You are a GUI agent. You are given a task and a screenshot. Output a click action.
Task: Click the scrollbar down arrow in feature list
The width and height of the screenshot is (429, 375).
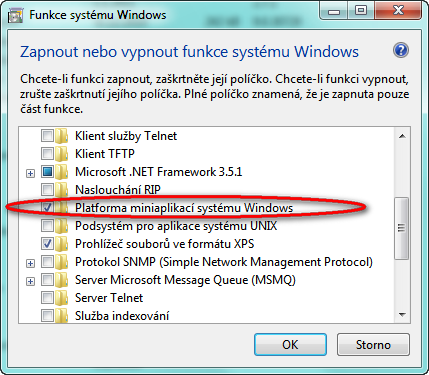pos(402,315)
